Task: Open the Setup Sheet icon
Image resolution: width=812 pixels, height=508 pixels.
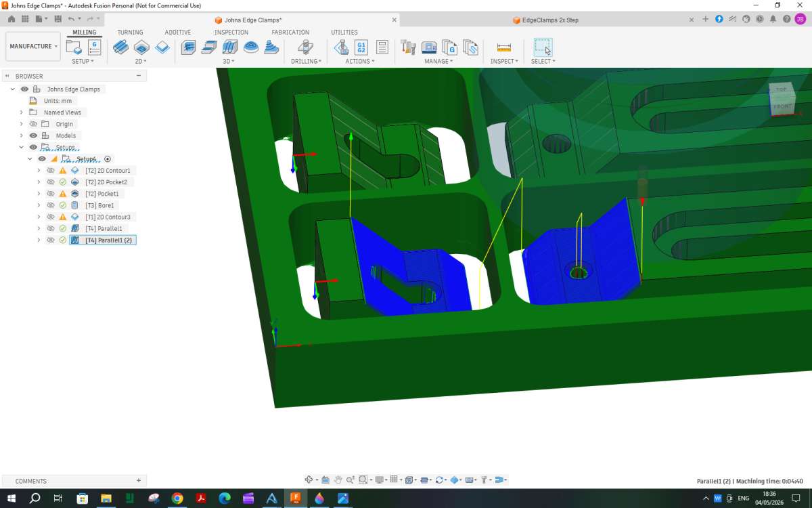Action: pos(382,47)
